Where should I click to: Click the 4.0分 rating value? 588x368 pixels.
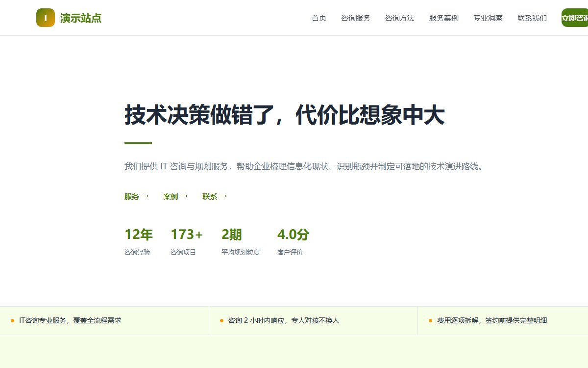[x=294, y=235]
